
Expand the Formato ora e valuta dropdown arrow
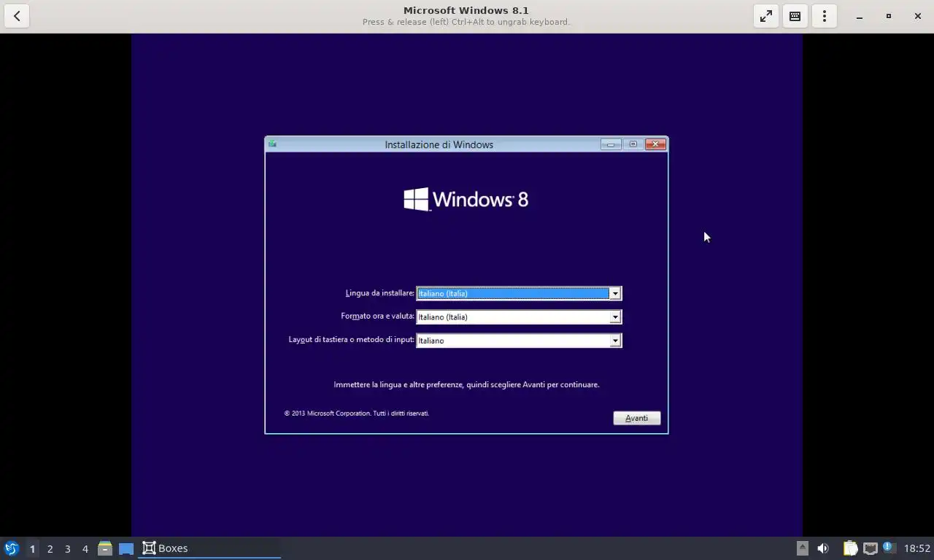coord(615,316)
